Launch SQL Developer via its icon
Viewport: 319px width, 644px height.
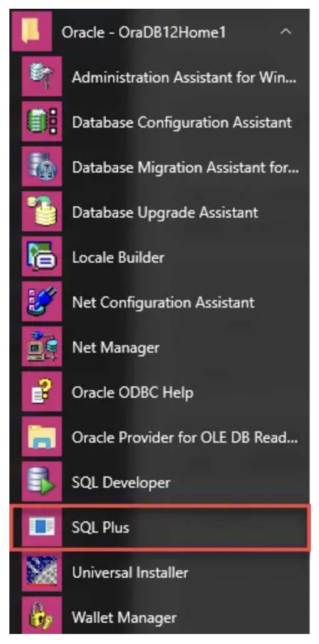pyautogui.click(x=41, y=482)
